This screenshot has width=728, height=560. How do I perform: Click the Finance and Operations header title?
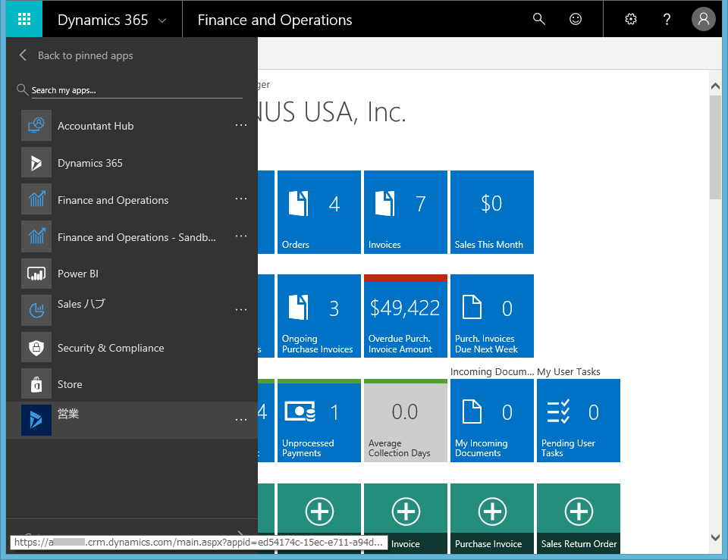pos(275,20)
